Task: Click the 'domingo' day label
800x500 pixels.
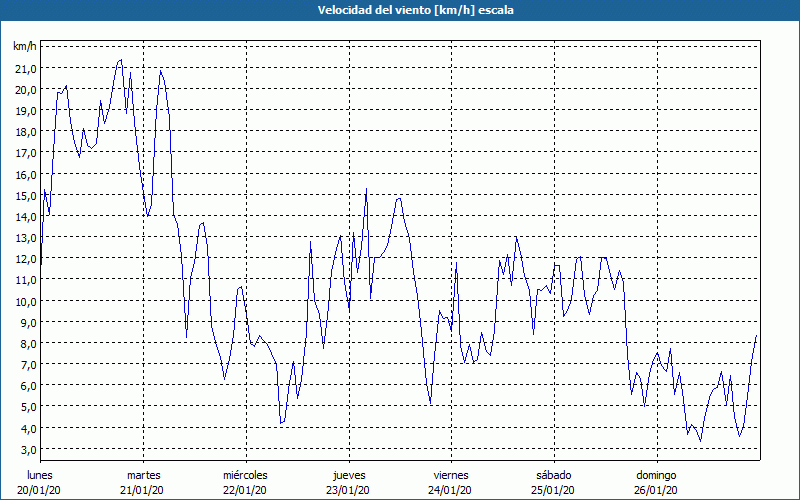Action: [x=656, y=475]
